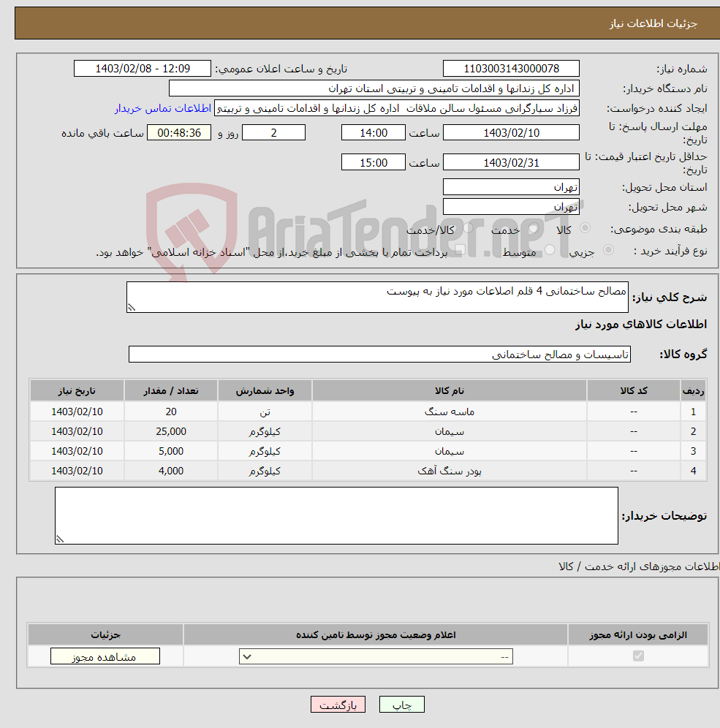The image size is (720, 728).
Task: Click the quantity cell 4,000
Action: point(171,471)
